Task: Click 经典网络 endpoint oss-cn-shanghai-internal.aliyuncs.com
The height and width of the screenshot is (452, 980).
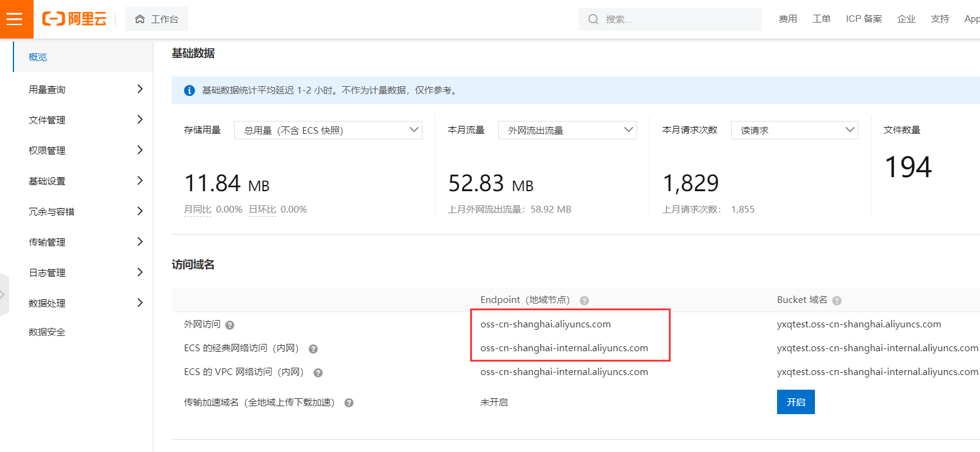Action: 564,348
